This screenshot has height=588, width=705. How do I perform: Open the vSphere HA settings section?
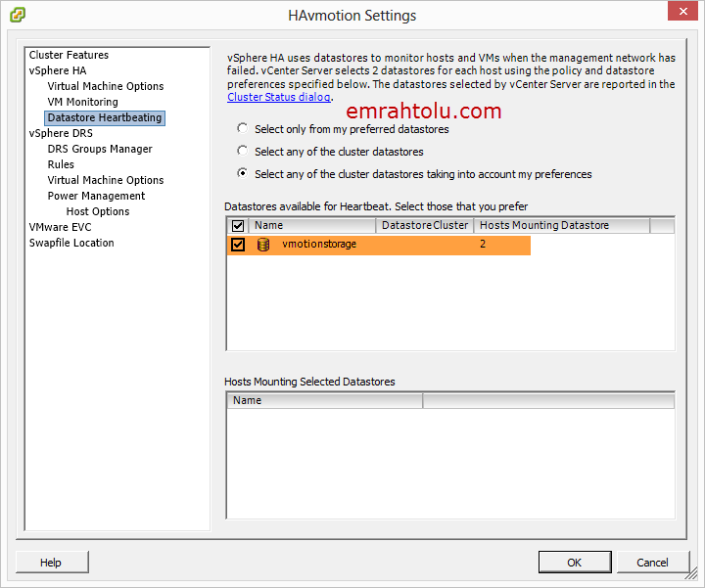tap(58, 71)
